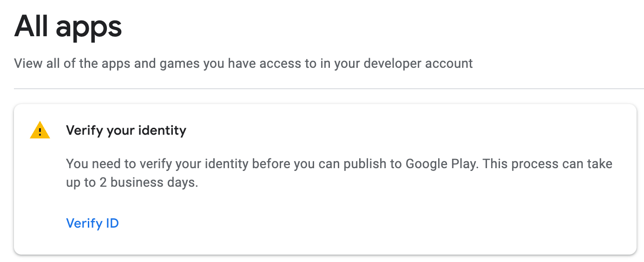Select the All apps page heading
Image resolution: width=644 pixels, height=262 pixels.
(68, 26)
